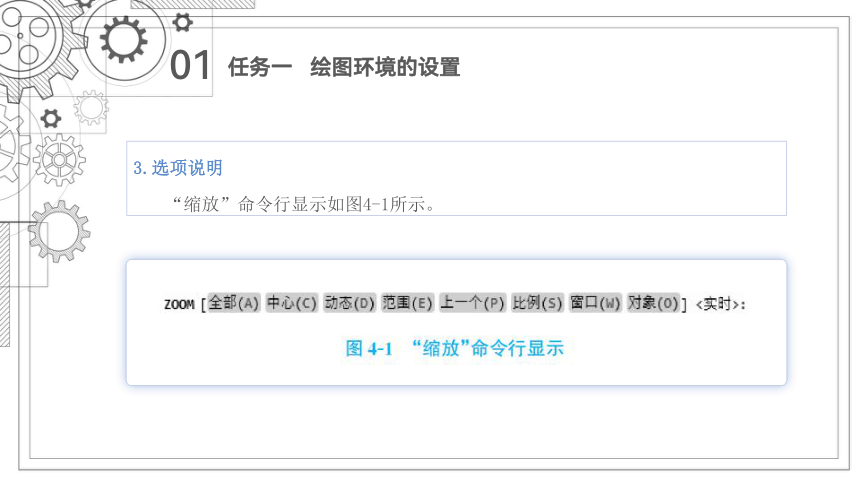Screen dimensions: 860x484
Task: Click the spoked gear wheel icon on left
Action: [x=59, y=160]
